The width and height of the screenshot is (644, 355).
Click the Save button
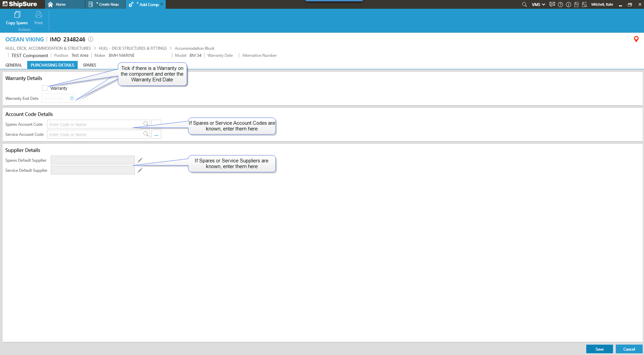599,349
